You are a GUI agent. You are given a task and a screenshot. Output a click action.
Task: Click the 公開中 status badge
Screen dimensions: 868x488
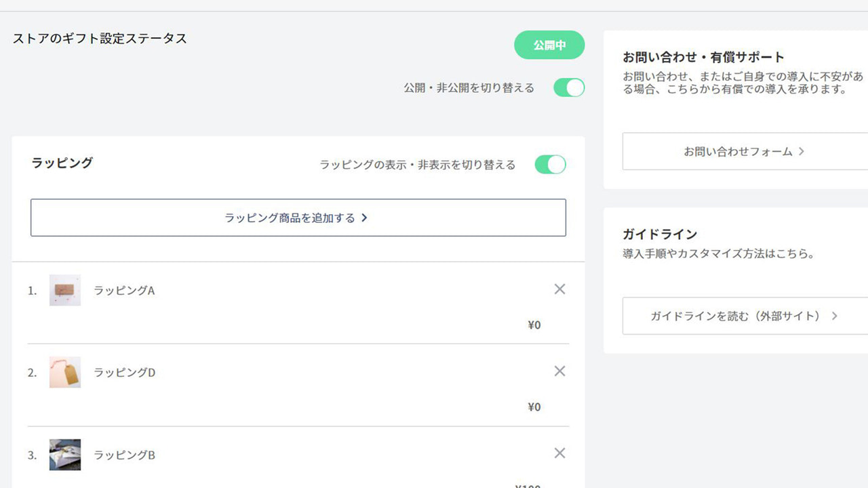pos(549,45)
